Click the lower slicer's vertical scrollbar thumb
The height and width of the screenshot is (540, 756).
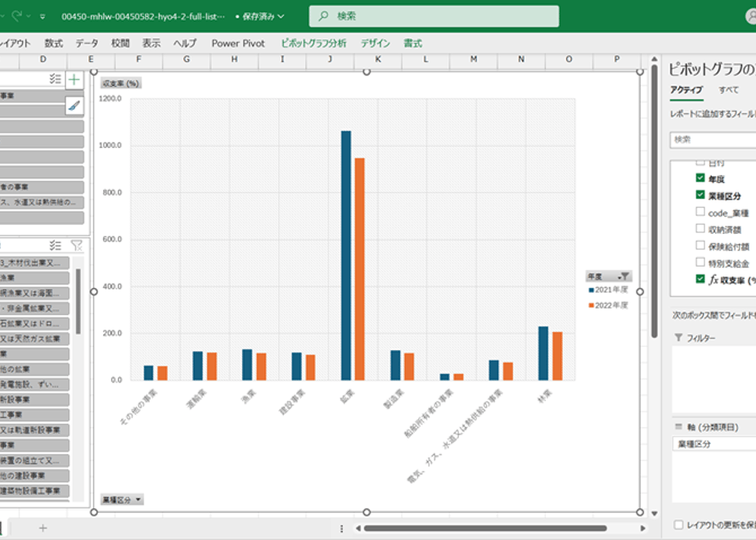click(x=78, y=301)
